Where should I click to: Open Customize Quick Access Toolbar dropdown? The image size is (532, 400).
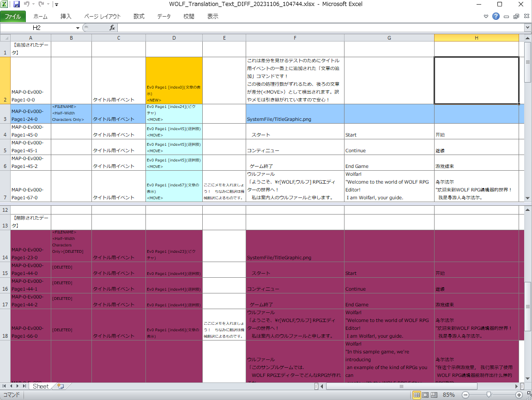click(x=57, y=5)
